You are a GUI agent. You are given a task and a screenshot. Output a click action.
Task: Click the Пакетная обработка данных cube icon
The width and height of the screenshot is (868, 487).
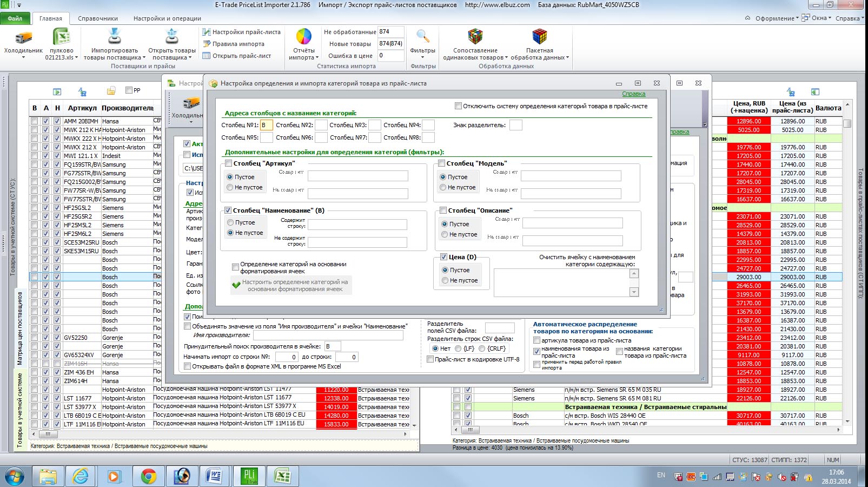(x=540, y=36)
